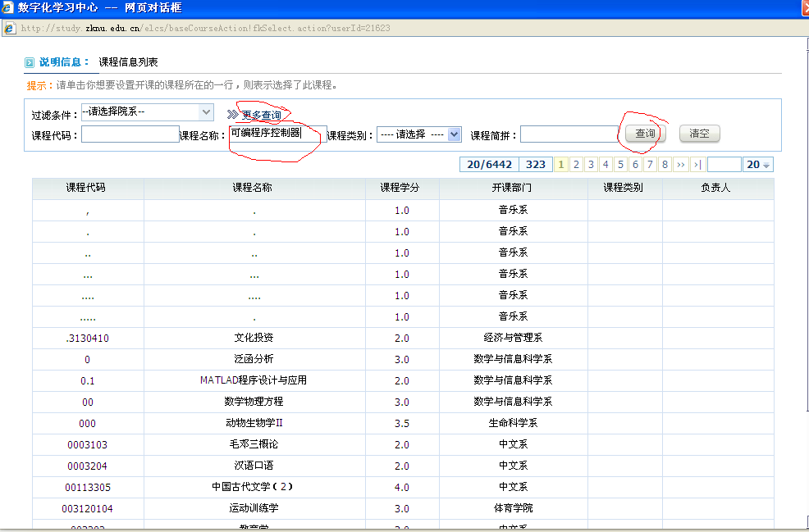Select the MATLAD程序设计与应用 course row
809x532 pixels.
(253, 380)
